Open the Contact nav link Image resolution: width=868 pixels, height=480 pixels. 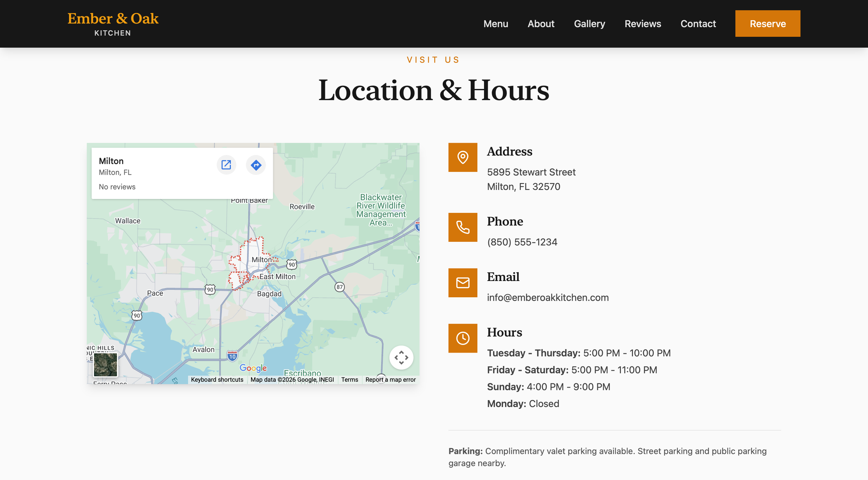tap(698, 24)
